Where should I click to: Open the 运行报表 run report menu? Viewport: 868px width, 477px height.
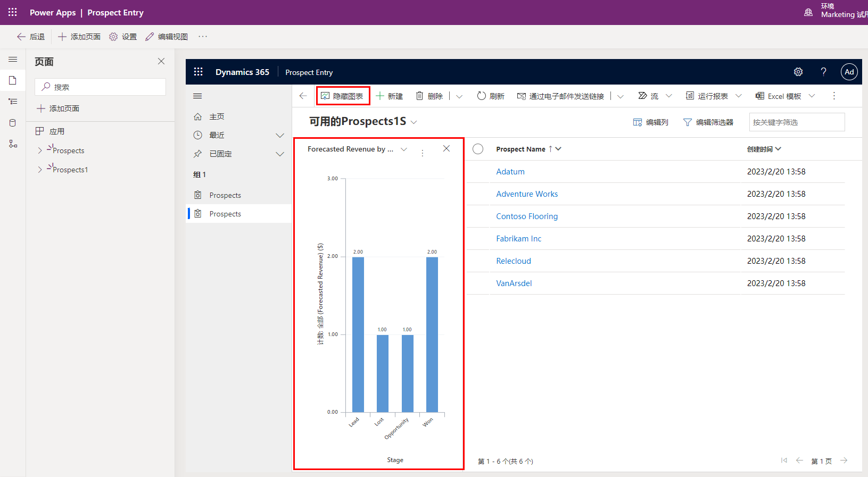tap(714, 96)
